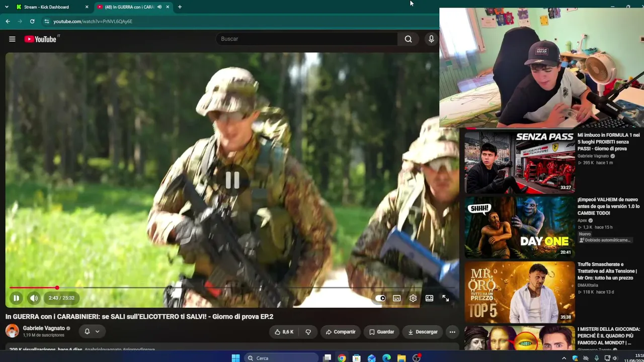Mute the tab via its audio speaker icon

159,7
